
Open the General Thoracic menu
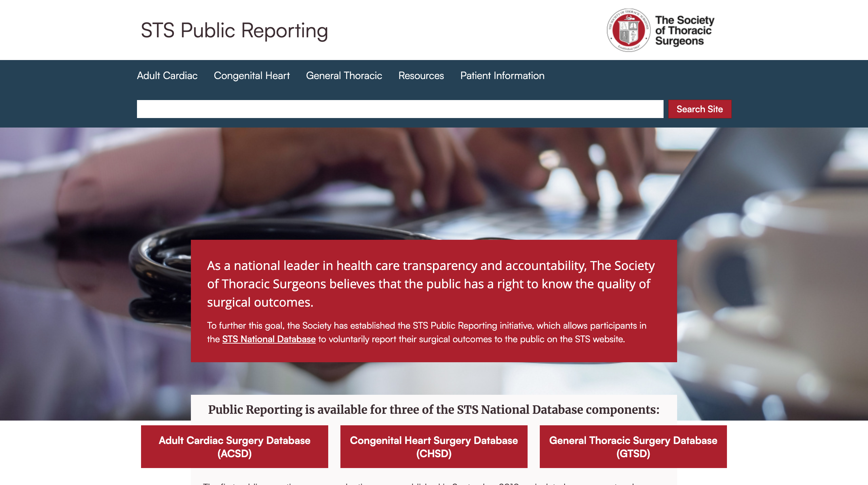[x=344, y=75]
